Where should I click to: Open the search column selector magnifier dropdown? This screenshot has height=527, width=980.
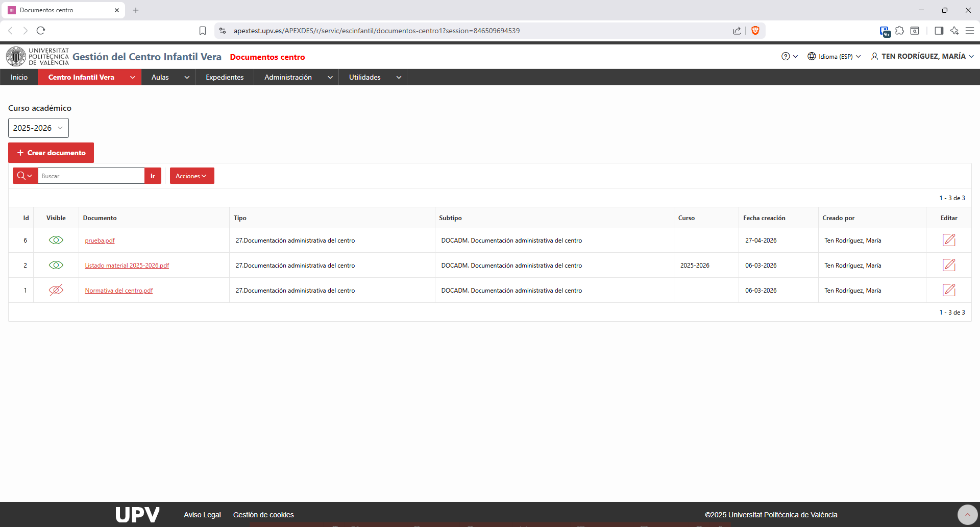click(x=25, y=176)
